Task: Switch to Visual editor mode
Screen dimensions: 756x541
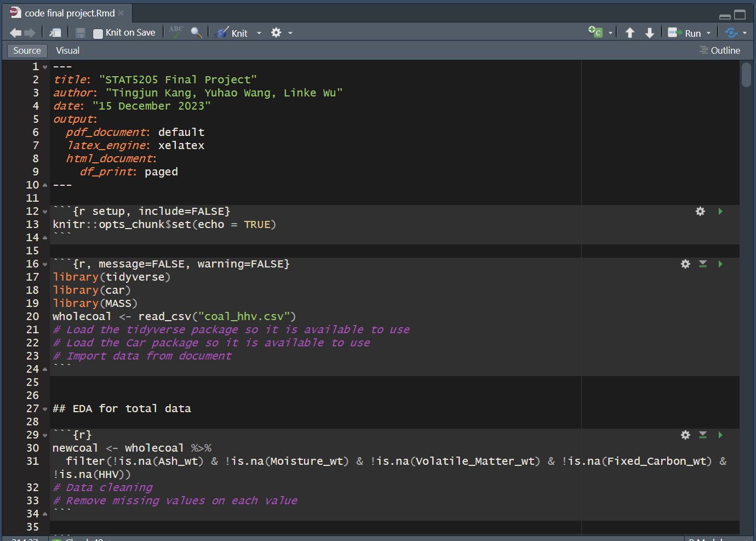Action: (67, 50)
